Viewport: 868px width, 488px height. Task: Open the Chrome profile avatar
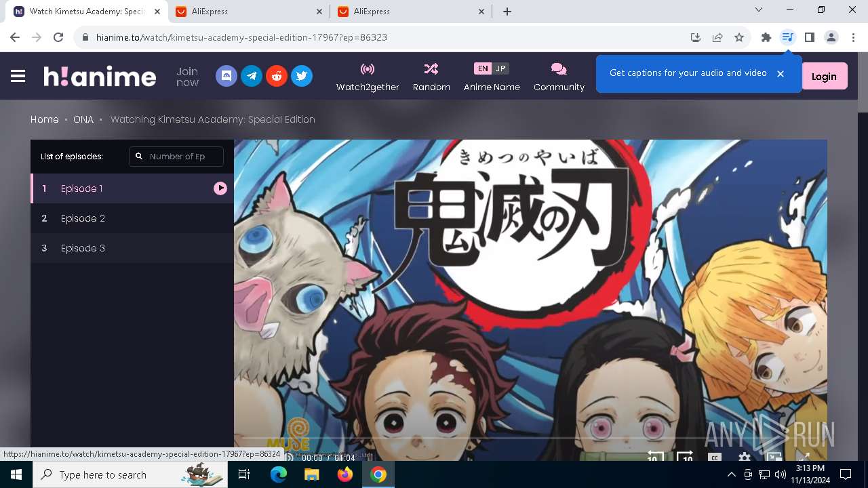pyautogui.click(x=831, y=37)
